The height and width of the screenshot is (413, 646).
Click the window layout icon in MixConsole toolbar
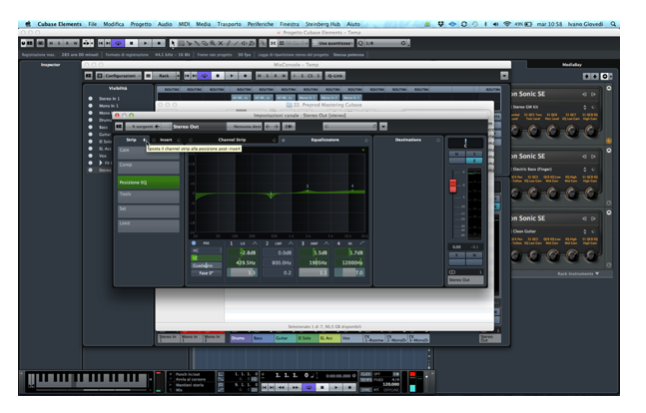point(89,76)
